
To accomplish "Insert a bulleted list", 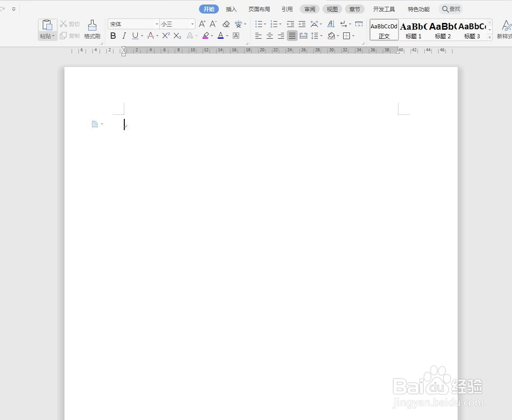I will pyautogui.click(x=258, y=24).
